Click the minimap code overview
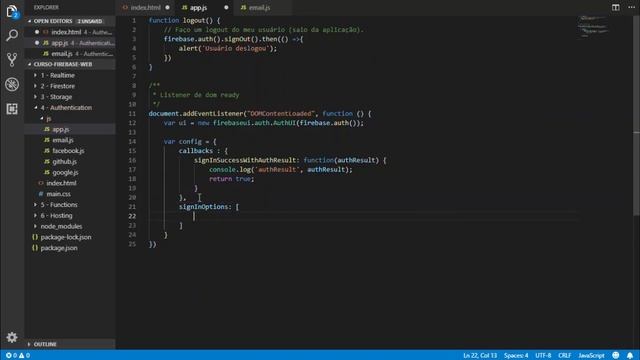 tap(593, 27)
